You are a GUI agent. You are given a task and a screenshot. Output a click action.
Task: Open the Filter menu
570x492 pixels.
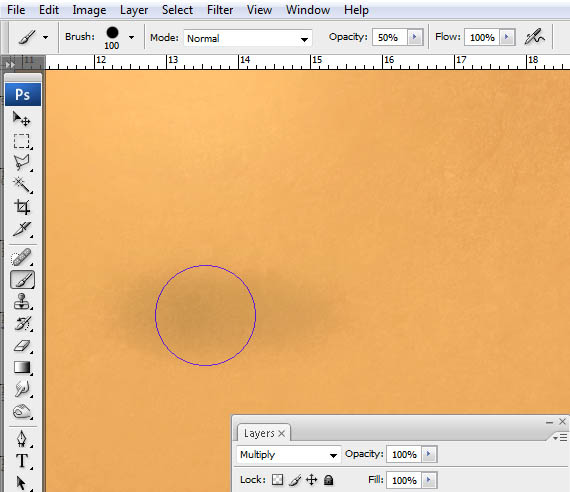pyautogui.click(x=220, y=10)
